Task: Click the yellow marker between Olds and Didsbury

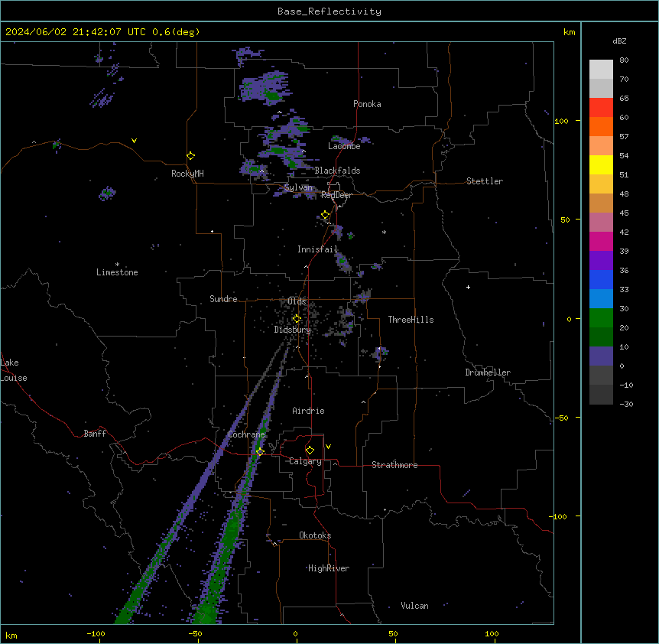Action: pos(297,318)
